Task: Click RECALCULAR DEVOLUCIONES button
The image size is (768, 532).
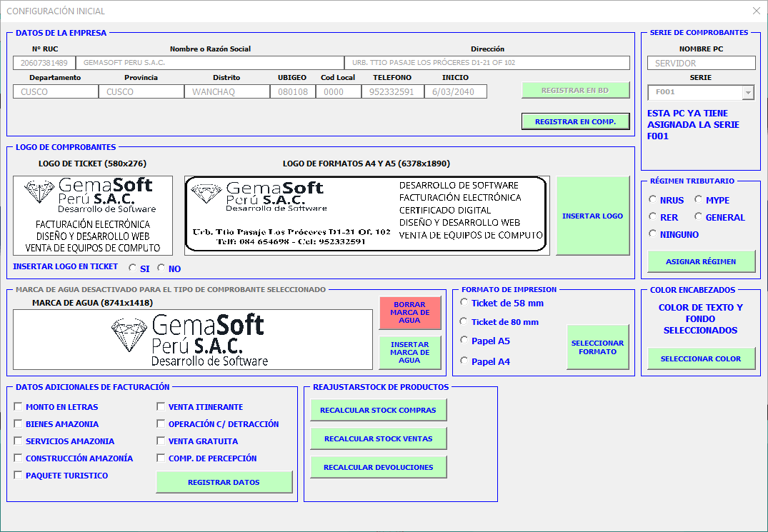Action: (378, 468)
